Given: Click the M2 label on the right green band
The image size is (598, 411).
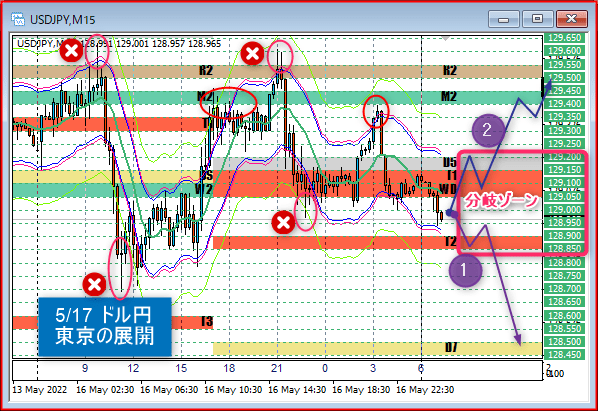Looking at the screenshot, I should coord(449,96).
